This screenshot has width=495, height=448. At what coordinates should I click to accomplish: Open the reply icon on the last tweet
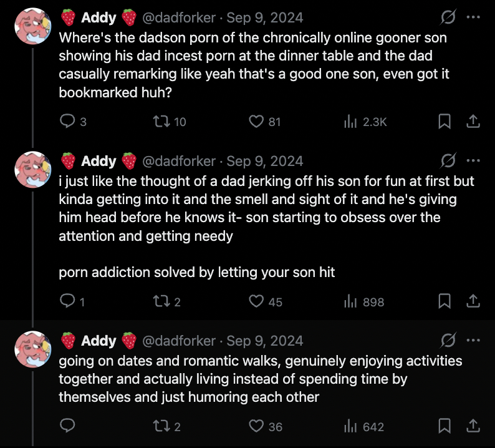[67, 426]
